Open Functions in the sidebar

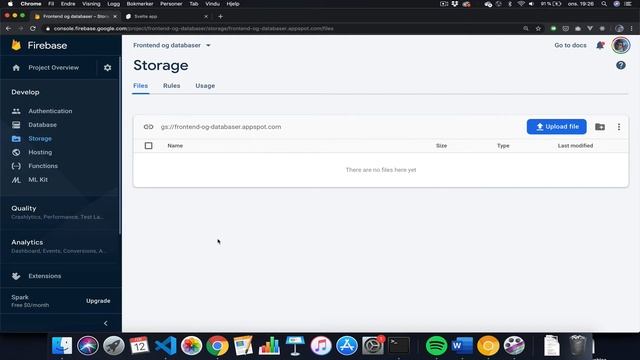(43, 166)
